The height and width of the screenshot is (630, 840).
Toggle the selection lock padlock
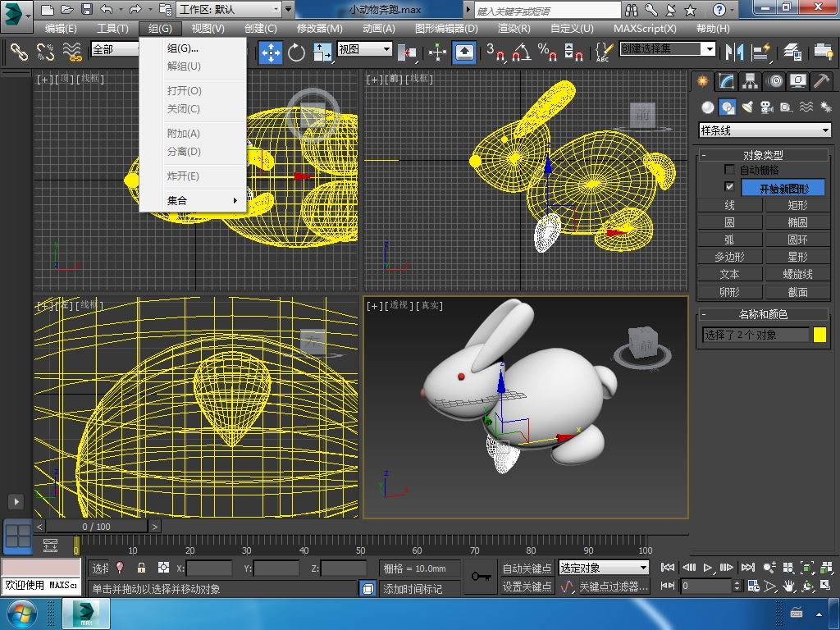(141, 568)
